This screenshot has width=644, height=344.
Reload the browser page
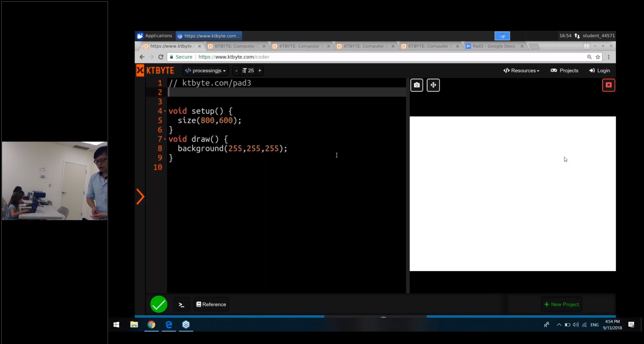click(x=161, y=57)
